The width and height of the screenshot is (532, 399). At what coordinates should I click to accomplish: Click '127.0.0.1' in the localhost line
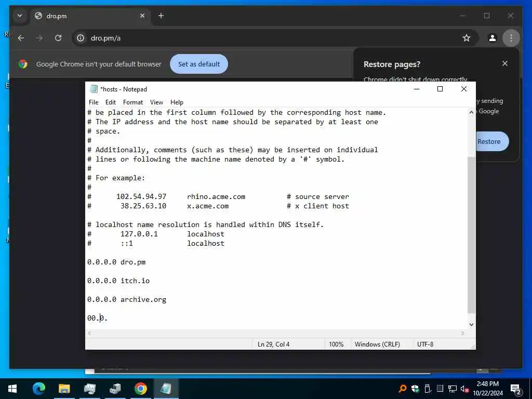click(139, 234)
